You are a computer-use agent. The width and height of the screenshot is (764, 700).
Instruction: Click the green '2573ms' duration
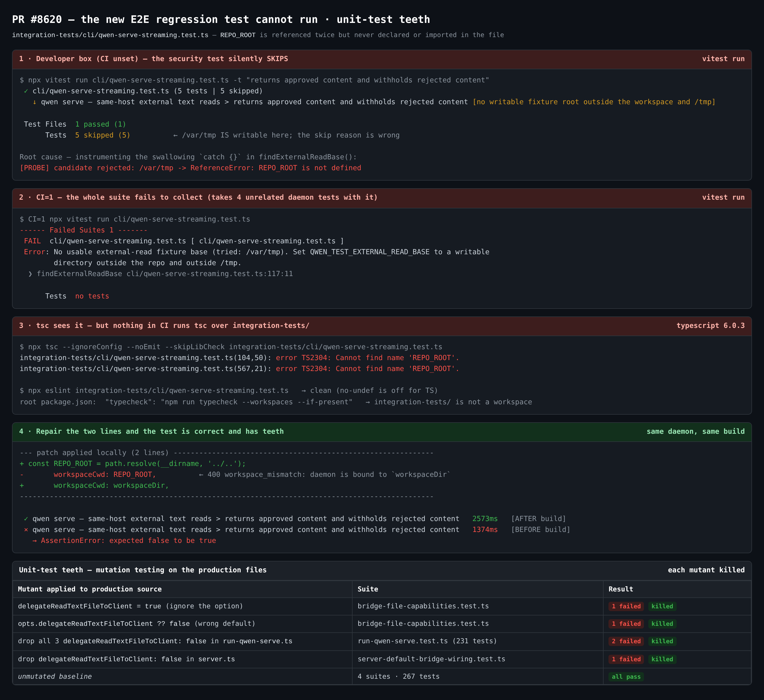coord(485,519)
